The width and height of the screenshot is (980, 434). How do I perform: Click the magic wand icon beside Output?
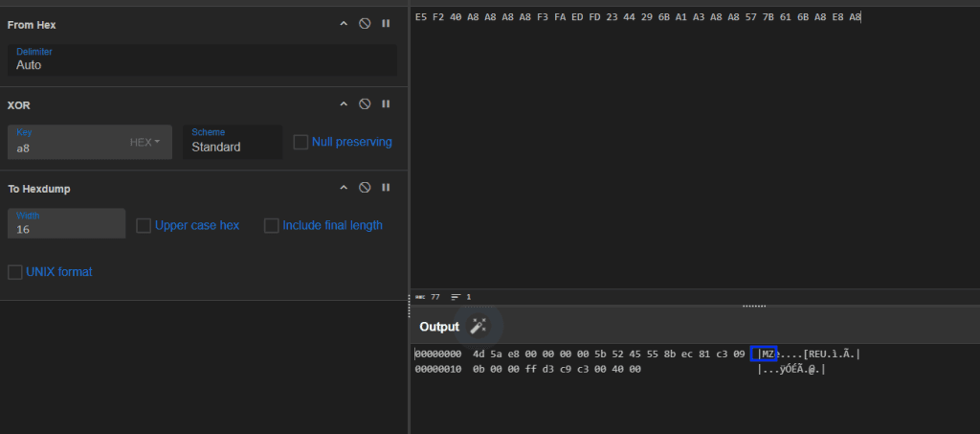(479, 326)
